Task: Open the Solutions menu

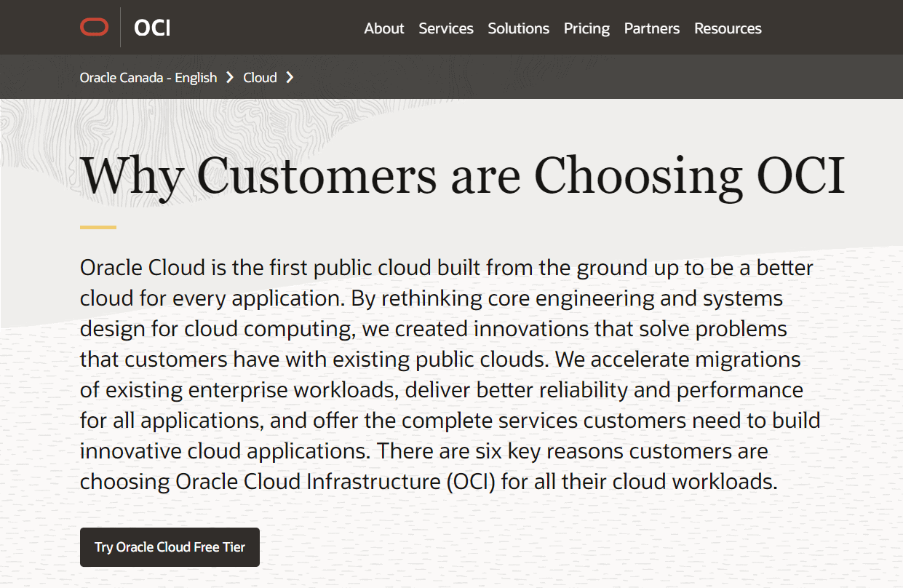Action: tap(519, 28)
